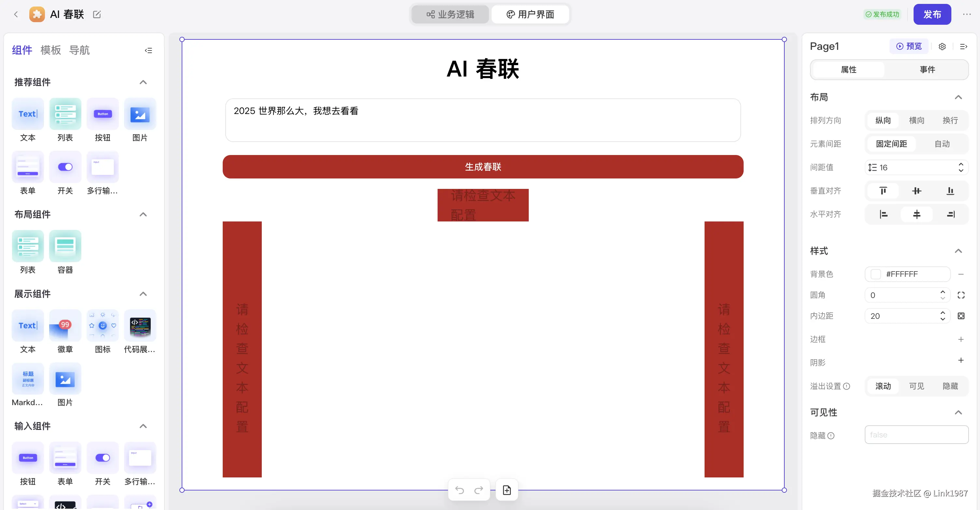
Task: Click the 预览 preview button
Action: coord(909,47)
